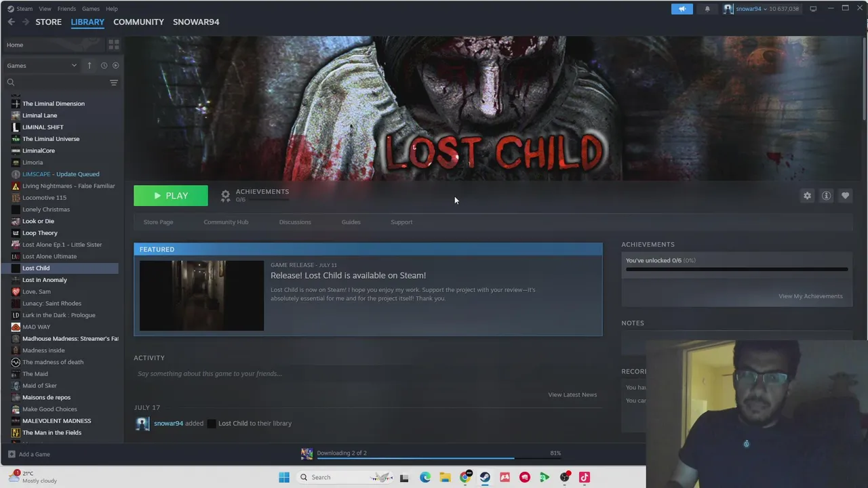Viewport: 868px width, 488px height.
Task: Click View My Achievements
Action: tap(810, 296)
